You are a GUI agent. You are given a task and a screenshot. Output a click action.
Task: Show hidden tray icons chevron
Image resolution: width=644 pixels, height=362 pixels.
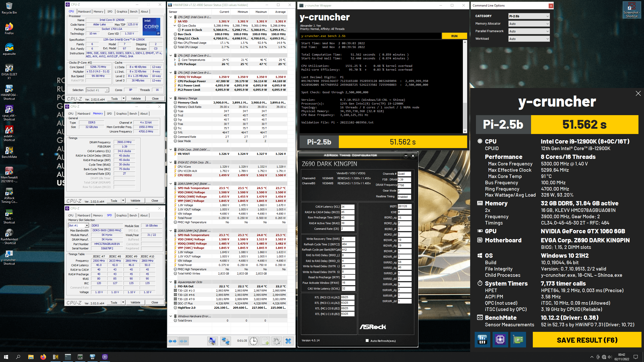pos(592,357)
